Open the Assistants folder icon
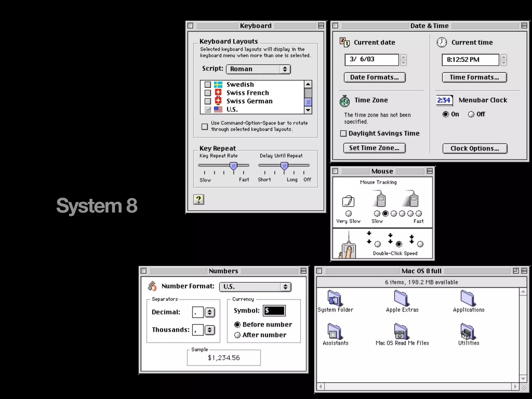 (x=335, y=331)
